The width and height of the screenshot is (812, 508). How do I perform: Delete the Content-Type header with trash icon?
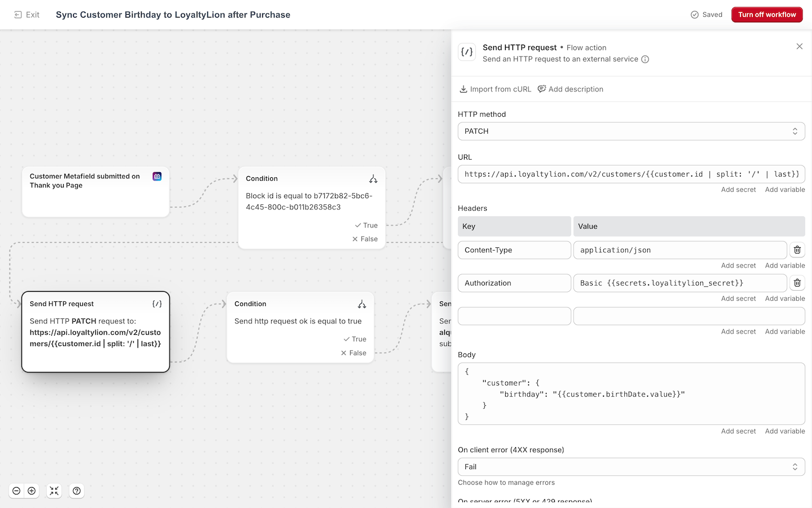click(797, 249)
